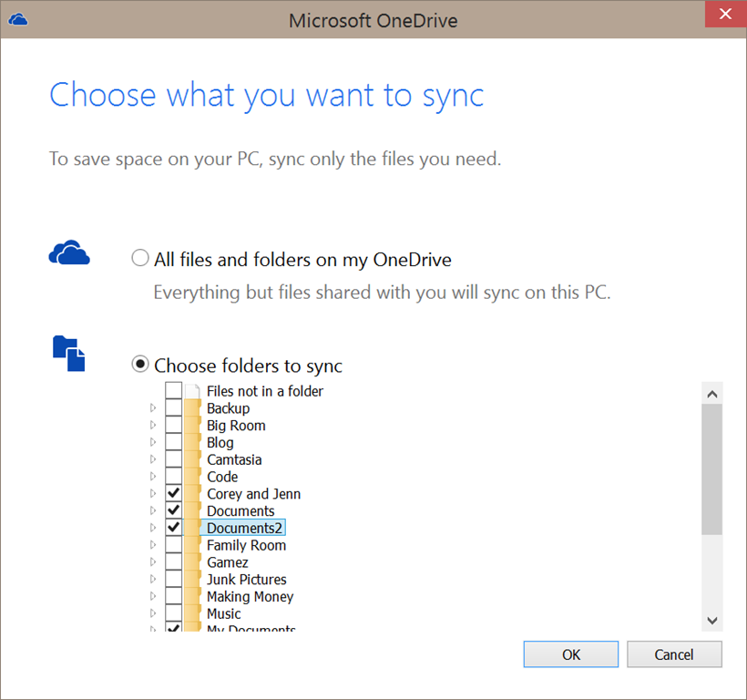
Task: Click the Blog folder icon
Action: 192,443
